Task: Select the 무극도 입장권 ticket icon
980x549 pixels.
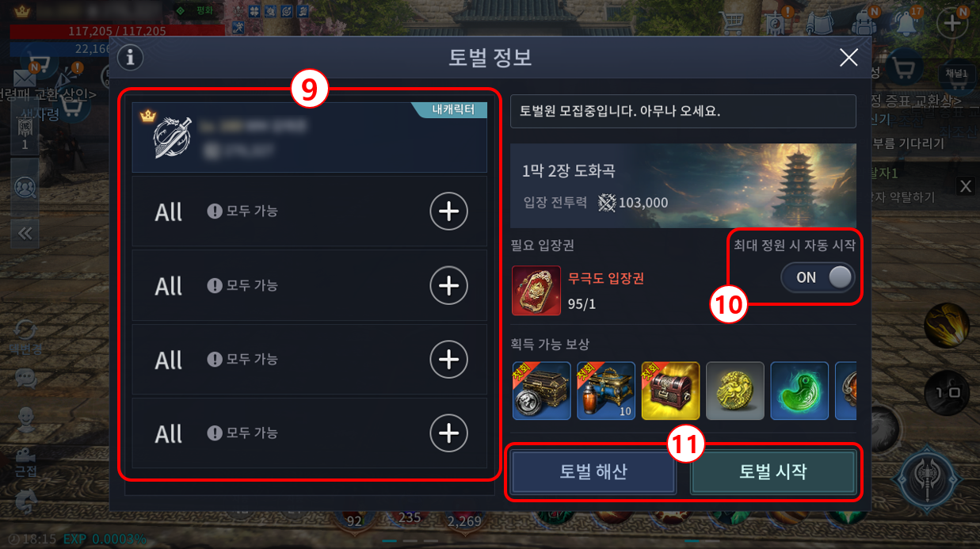Action: (536, 291)
